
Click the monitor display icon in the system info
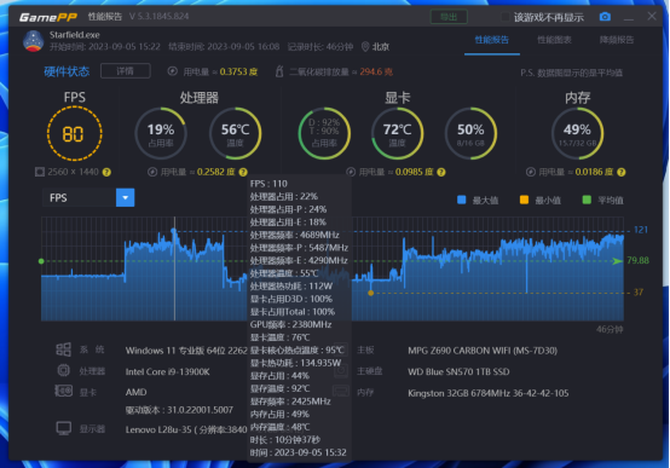click(x=64, y=428)
